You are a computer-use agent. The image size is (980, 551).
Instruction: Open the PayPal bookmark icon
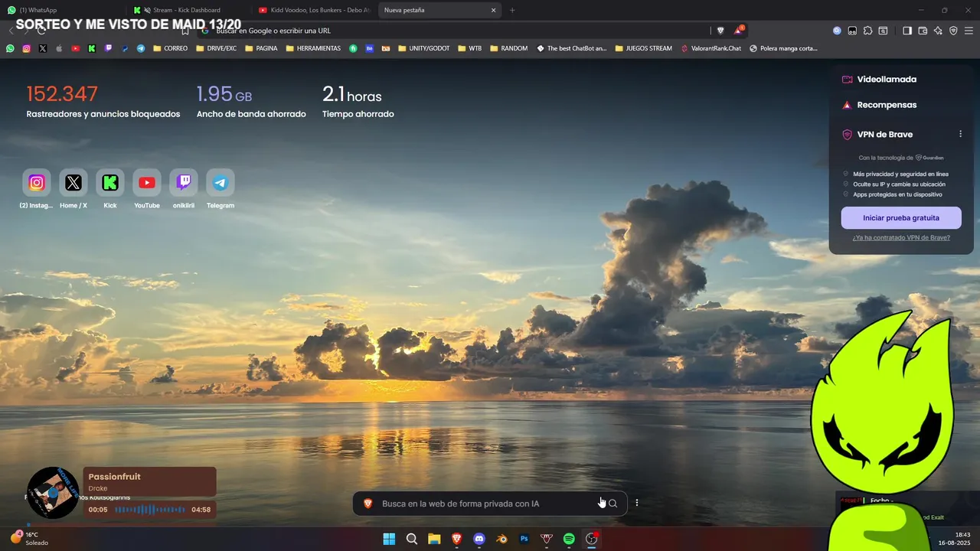coord(124,48)
